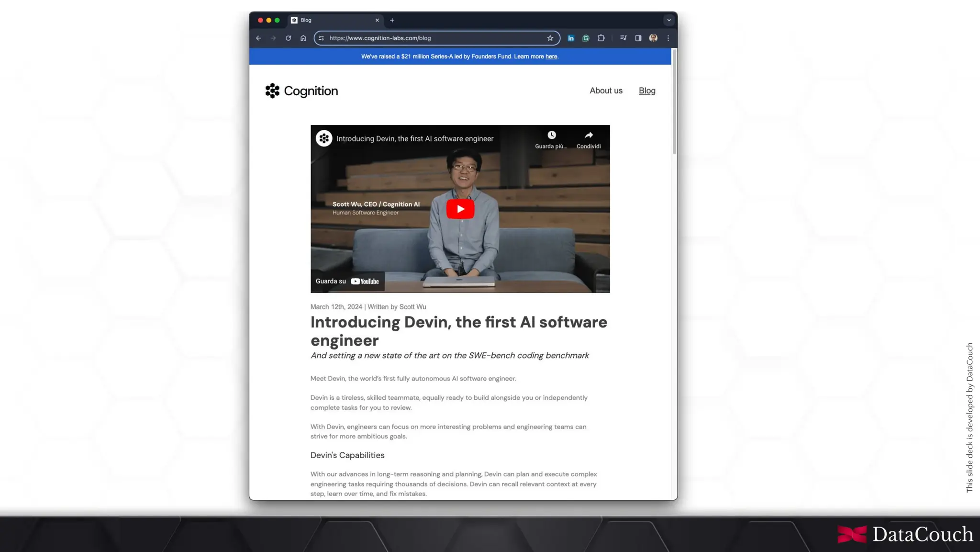This screenshot has height=552, width=980.
Task: Expand the tab search chevron dropdown
Action: [669, 20]
